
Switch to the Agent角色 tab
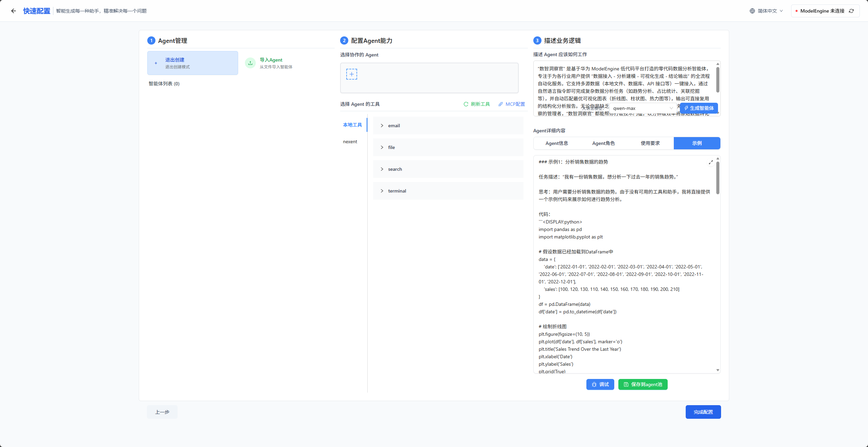[603, 143]
